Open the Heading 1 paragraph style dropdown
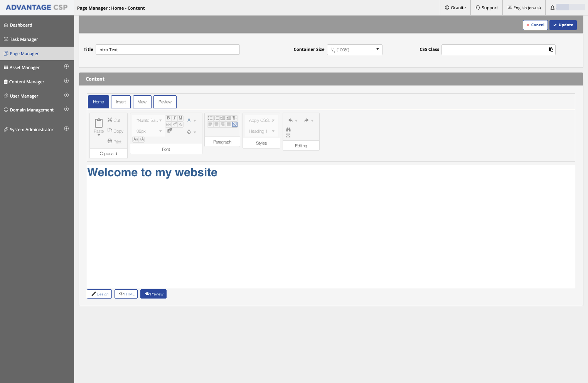Image resolution: width=588 pixels, height=383 pixels. 261,131
